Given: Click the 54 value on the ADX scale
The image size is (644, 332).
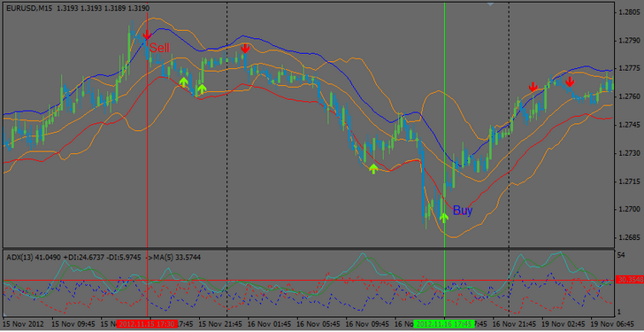Looking at the screenshot, I should 621,255.
